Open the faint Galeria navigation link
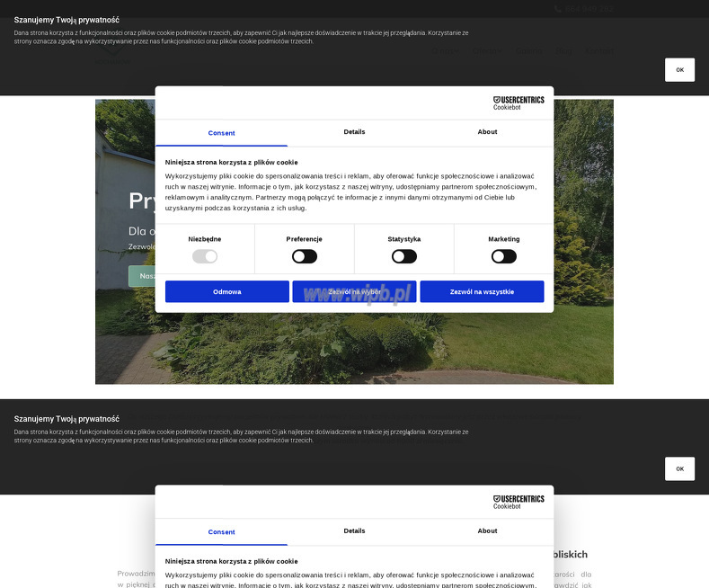709x588 pixels. [x=528, y=51]
